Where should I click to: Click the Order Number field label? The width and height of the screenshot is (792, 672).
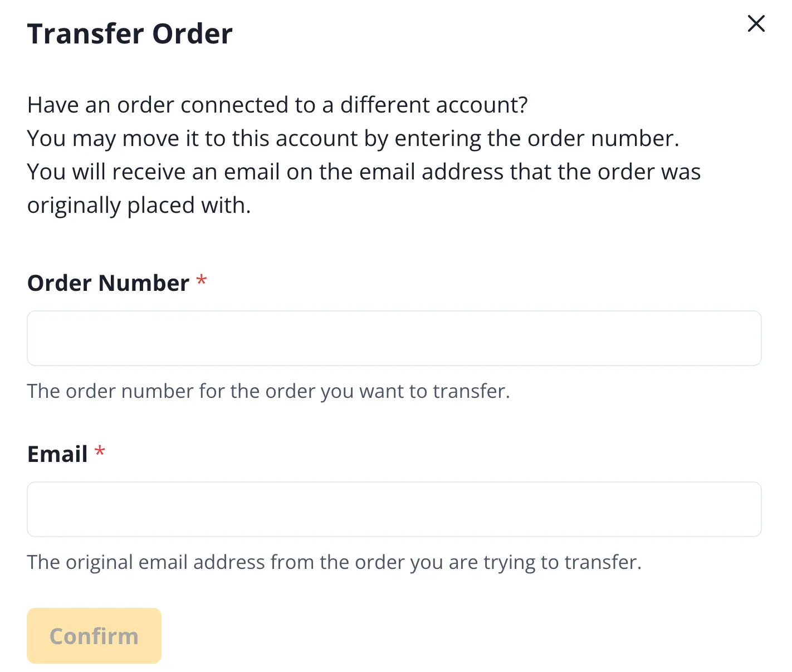click(x=109, y=283)
